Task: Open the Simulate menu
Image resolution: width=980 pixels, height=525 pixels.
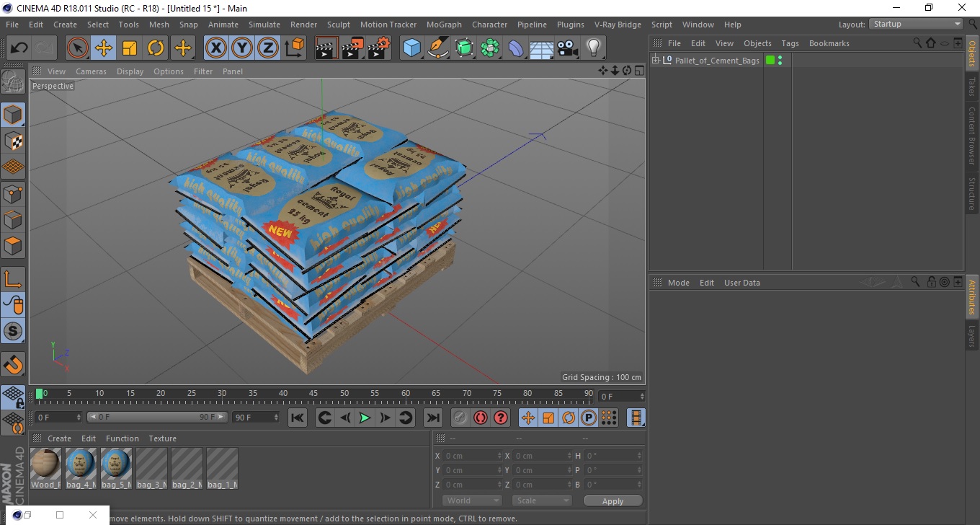Action: (264, 25)
